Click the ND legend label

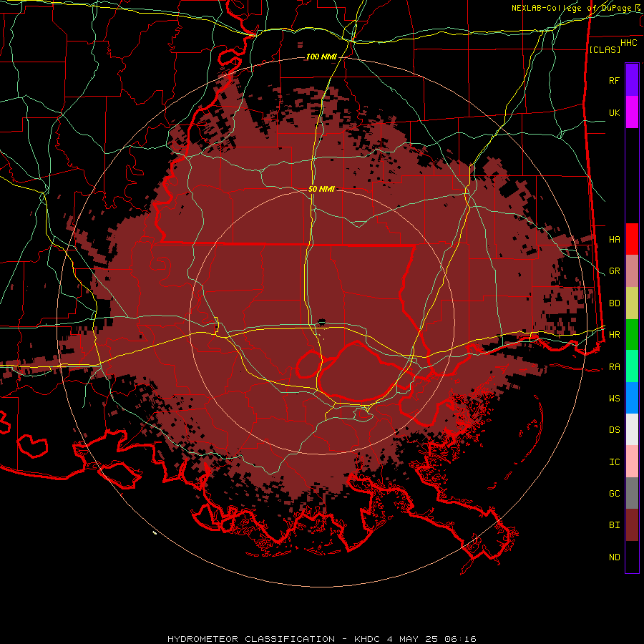pyautogui.click(x=615, y=557)
